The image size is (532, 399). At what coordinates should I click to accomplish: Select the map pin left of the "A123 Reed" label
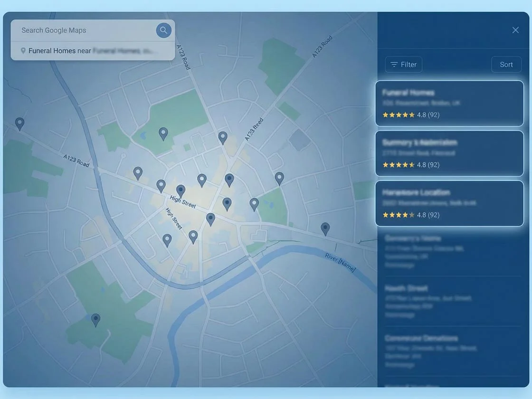point(223,138)
